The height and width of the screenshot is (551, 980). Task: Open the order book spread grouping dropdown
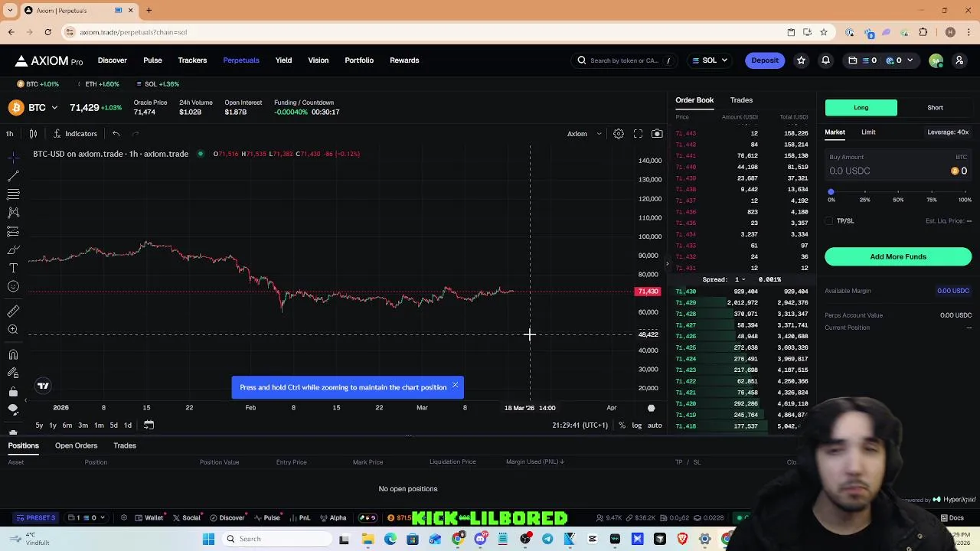pyautogui.click(x=739, y=279)
